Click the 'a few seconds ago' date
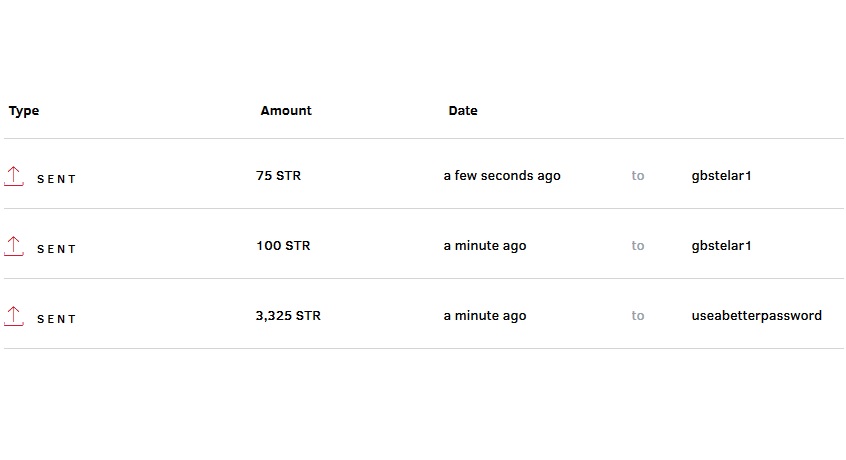Image resolution: width=846 pixels, height=460 pixels. coord(502,176)
